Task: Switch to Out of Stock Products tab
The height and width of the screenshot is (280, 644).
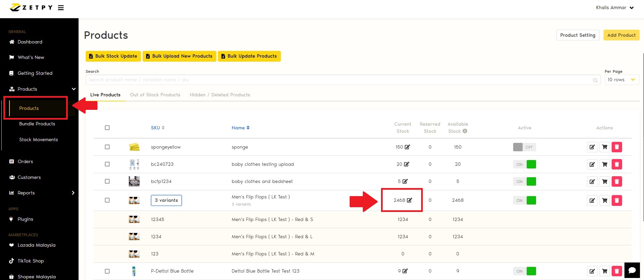Action: pos(155,95)
